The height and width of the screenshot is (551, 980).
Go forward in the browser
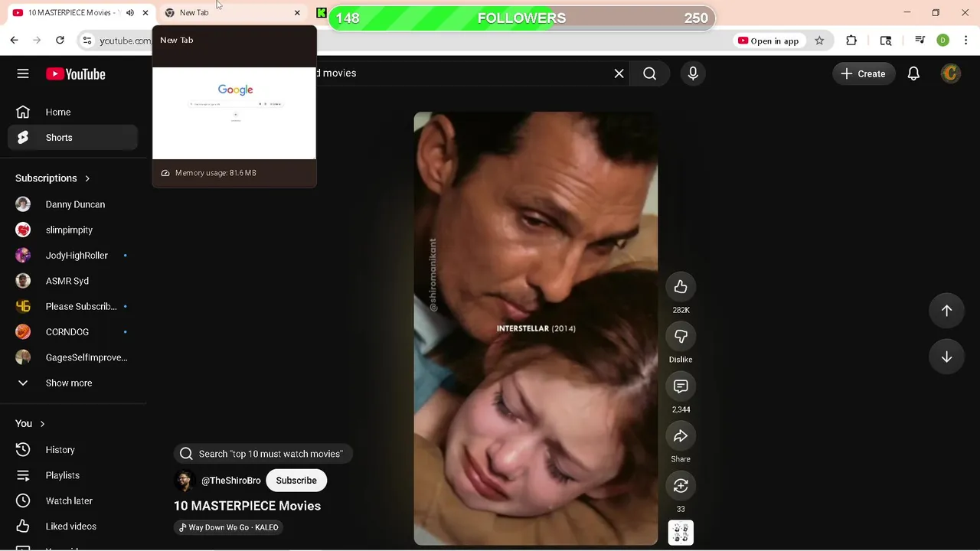(37, 41)
